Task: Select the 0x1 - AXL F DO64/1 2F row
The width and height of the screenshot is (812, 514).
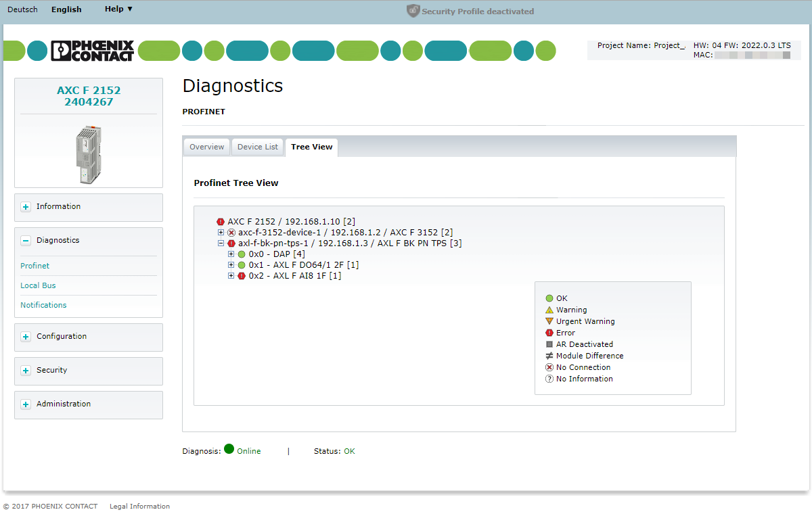Action: tap(304, 265)
